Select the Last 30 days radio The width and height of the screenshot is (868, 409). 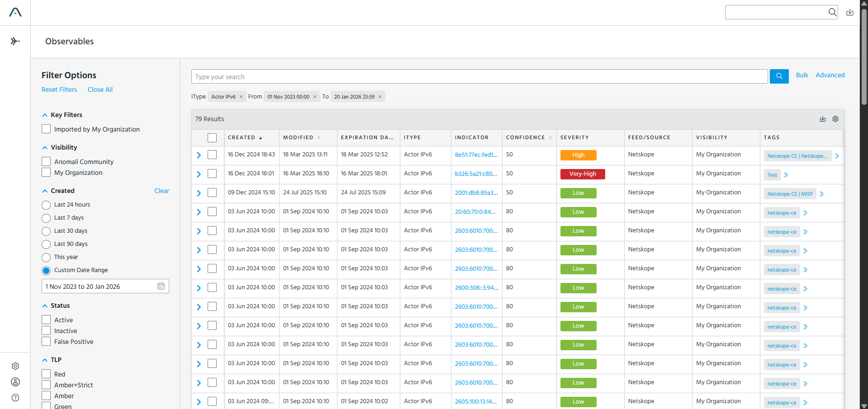pyautogui.click(x=46, y=231)
